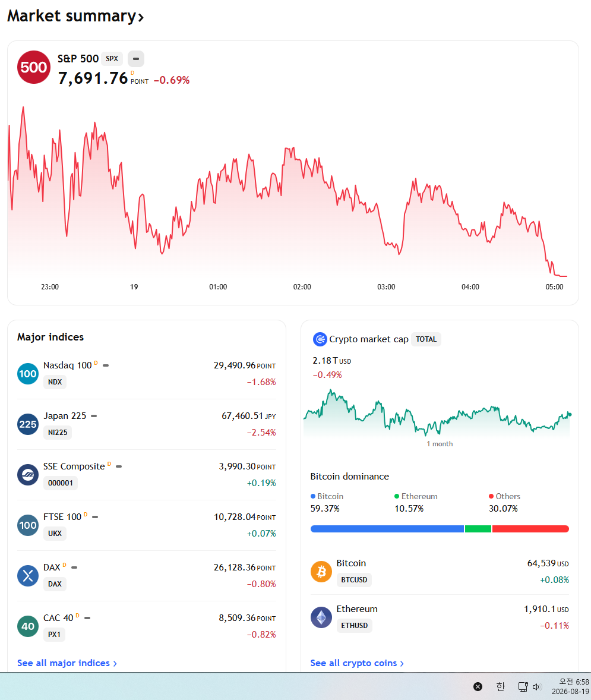This screenshot has height=700, width=591.
Task: Open the Market summary heading link
Action: tap(75, 16)
